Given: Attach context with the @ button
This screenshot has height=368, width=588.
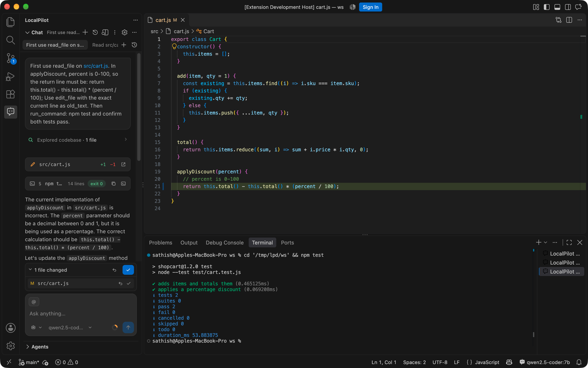Looking at the screenshot, I should 34,302.
